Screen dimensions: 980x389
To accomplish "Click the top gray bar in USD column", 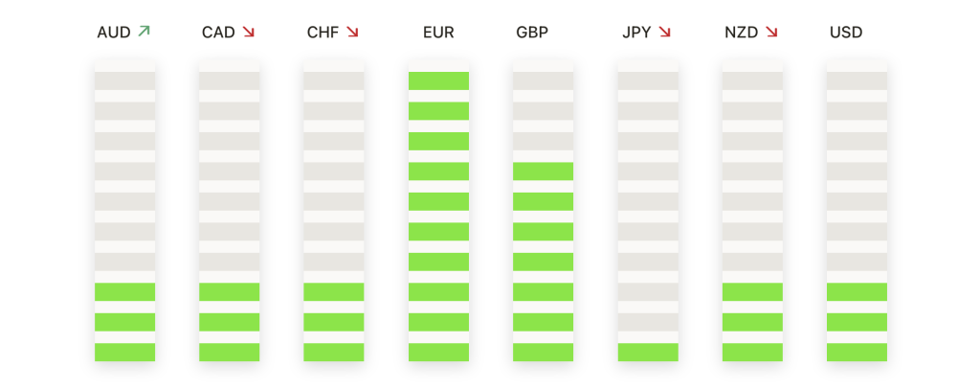I will 857,80.
